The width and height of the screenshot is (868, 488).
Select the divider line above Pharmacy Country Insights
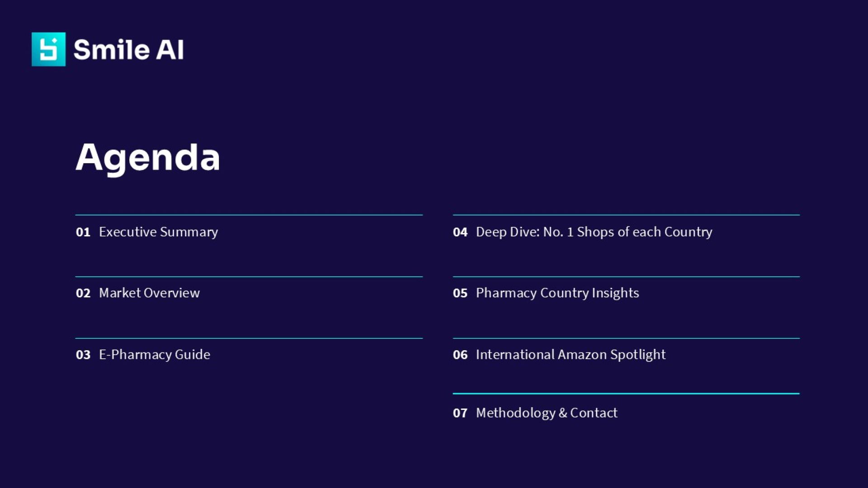coord(626,277)
